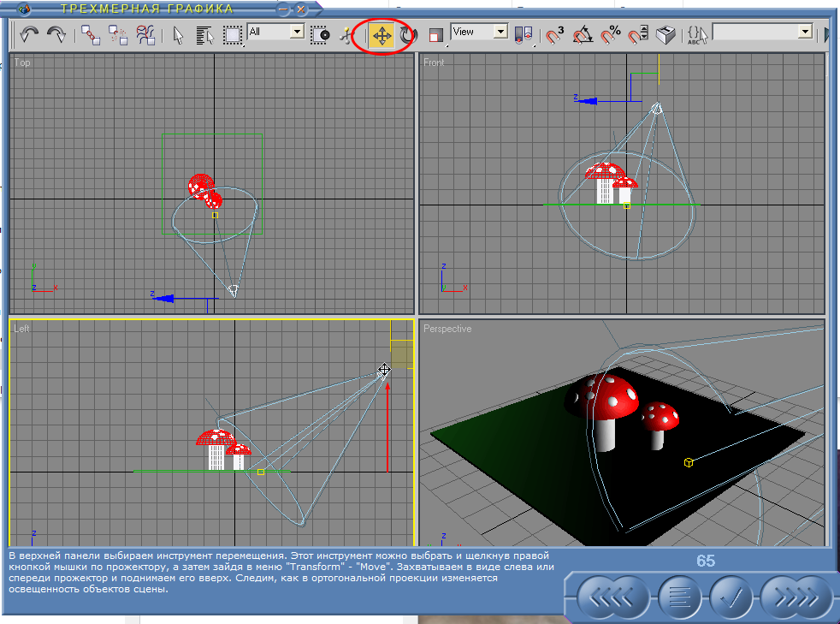Click the Use Pivot Point Center icon
840x624 pixels.
(524, 35)
